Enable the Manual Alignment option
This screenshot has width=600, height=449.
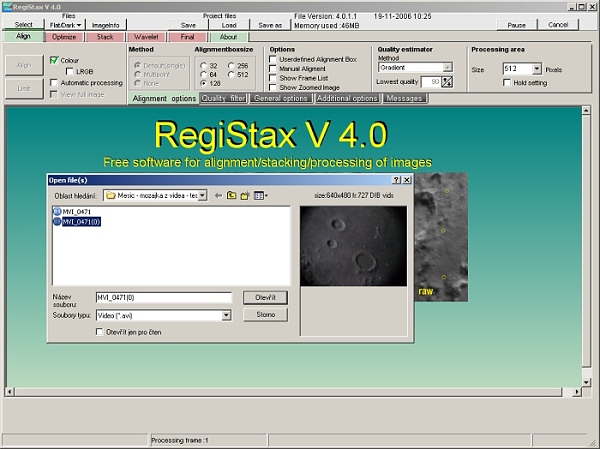(x=273, y=69)
